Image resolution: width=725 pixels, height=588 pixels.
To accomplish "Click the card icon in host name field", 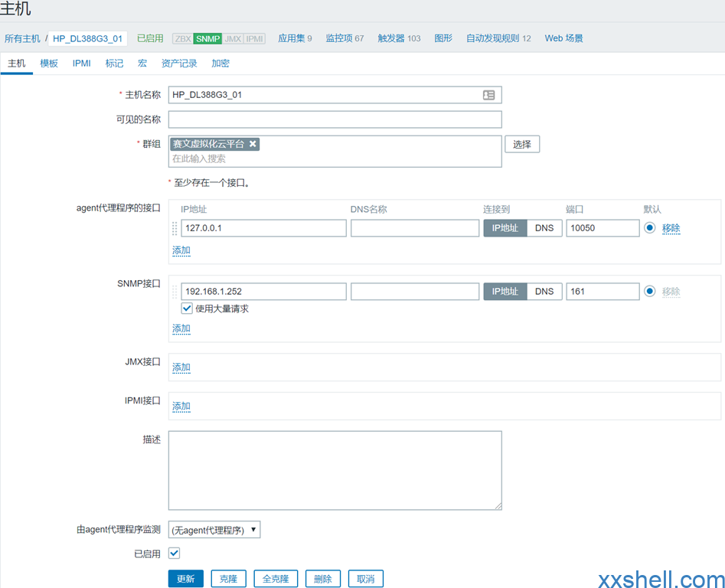I will pyautogui.click(x=488, y=95).
